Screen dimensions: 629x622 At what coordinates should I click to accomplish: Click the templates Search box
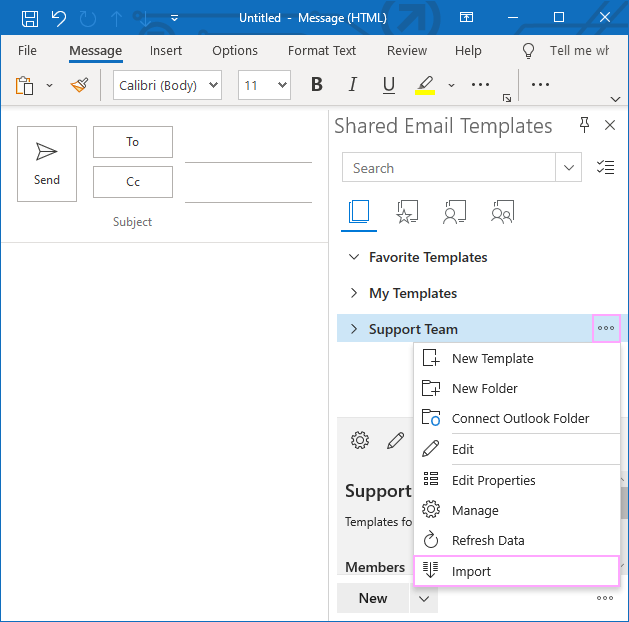click(449, 167)
